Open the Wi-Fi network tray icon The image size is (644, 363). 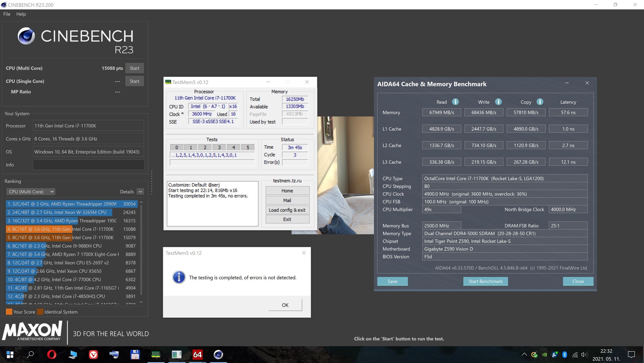point(575,355)
